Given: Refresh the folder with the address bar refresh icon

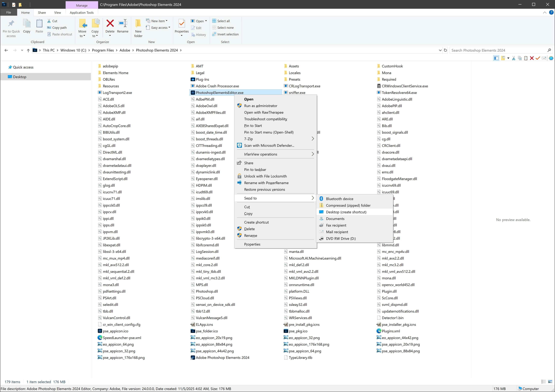Looking at the screenshot, I should 445,50.
